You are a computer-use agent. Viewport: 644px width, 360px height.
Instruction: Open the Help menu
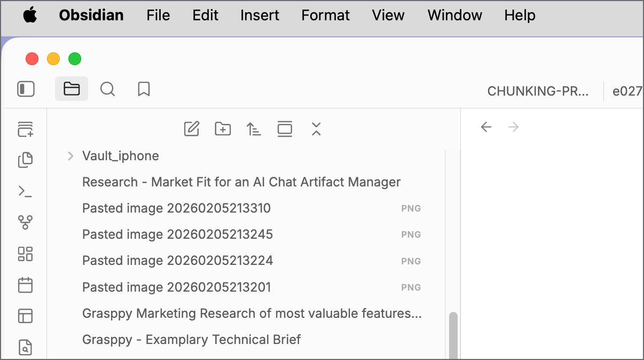pyautogui.click(x=520, y=15)
